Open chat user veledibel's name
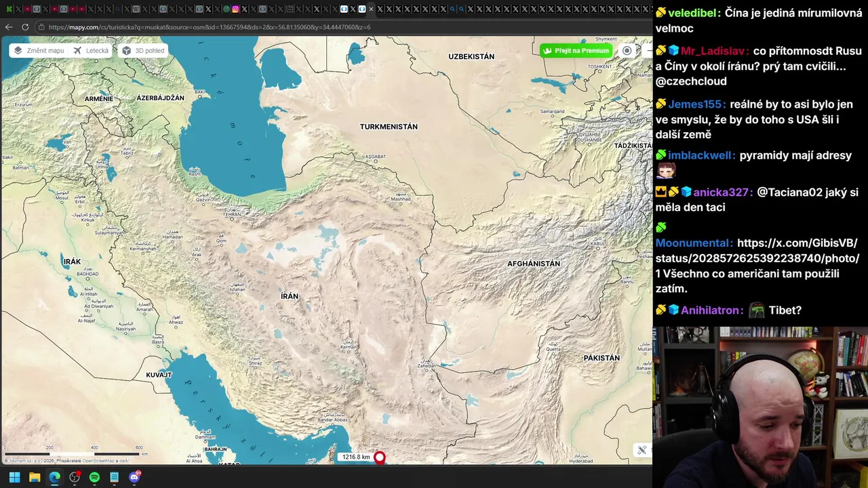This screenshot has width=868, height=488. point(693,13)
